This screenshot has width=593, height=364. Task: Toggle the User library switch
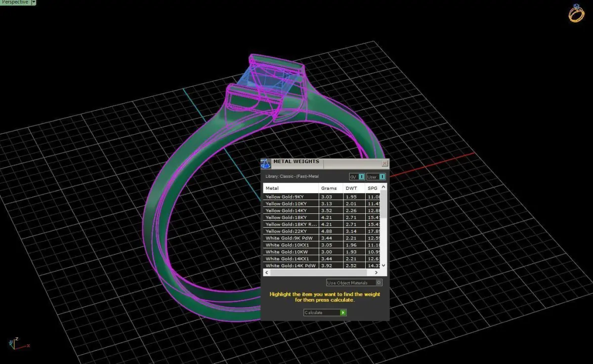click(x=376, y=177)
